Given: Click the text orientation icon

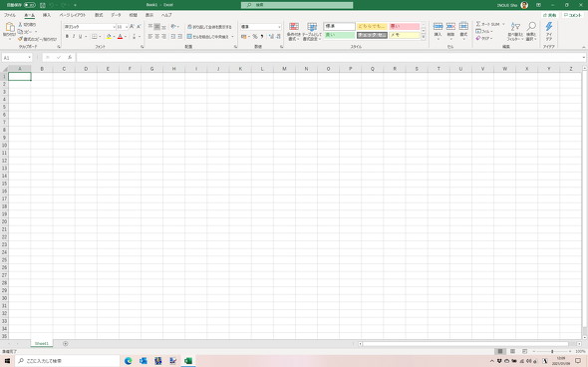Looking at the screenshot, I should [172, 27].
